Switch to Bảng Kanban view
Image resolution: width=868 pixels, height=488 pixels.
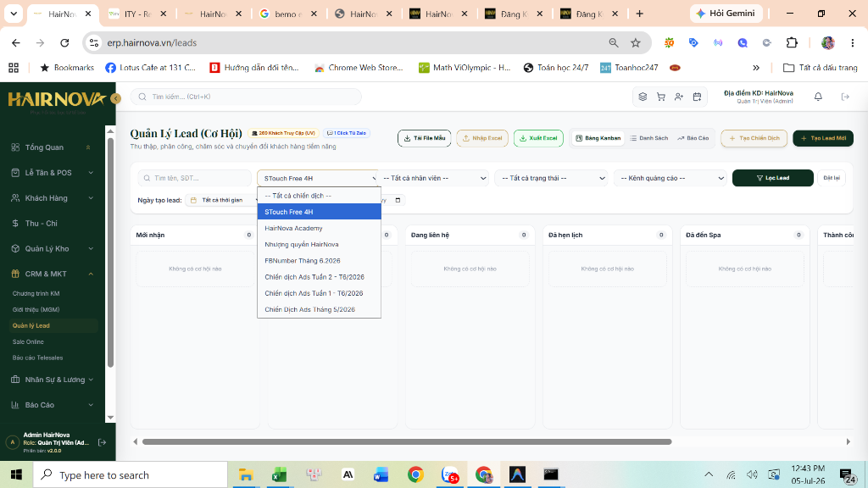pos(598,138)
